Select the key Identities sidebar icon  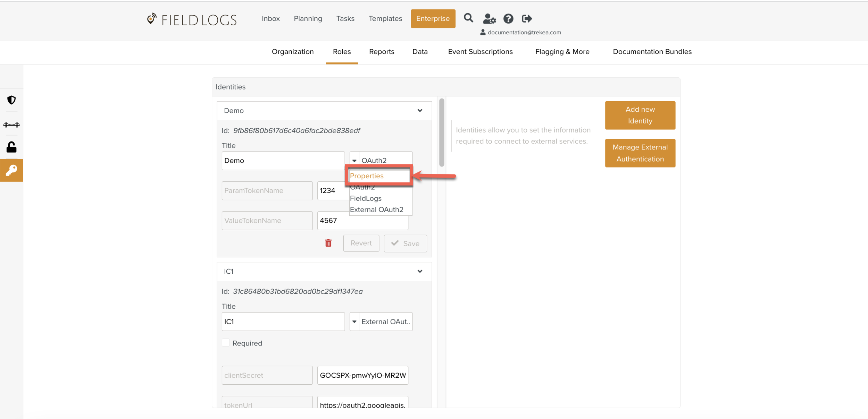click(x=11, y=170)
